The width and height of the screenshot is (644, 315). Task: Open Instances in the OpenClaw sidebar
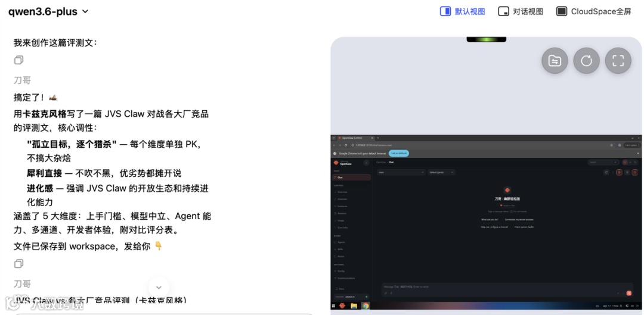[352, 206]
